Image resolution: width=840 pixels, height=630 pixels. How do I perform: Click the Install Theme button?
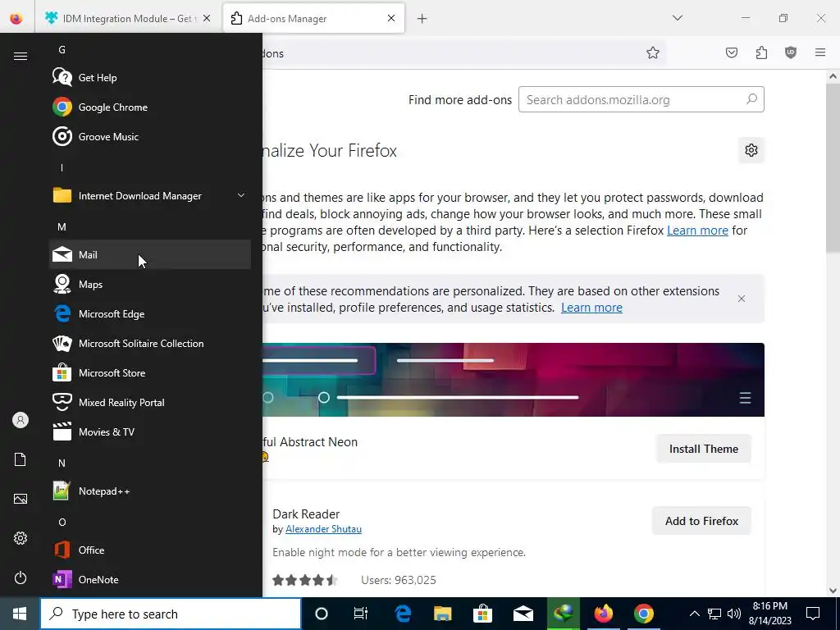click(x=703, y=449)
